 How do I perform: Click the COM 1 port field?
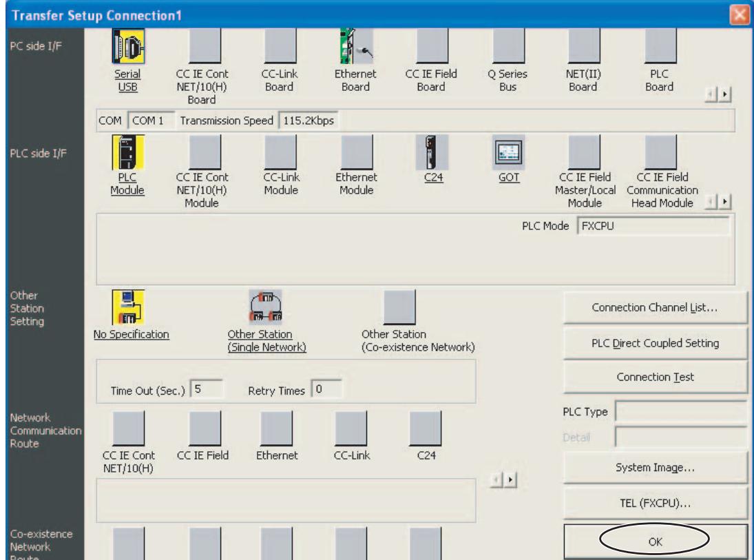(x=151, y=121)
